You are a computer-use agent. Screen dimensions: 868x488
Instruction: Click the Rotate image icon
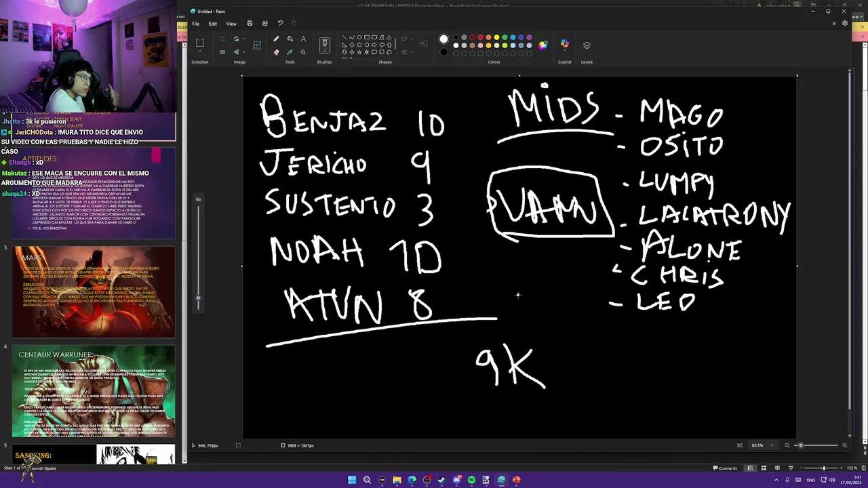236,39
